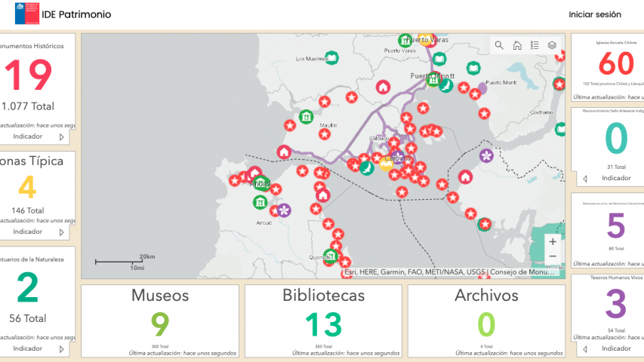Screen dimensions: 644x362
Task: Open the map search tool
Action: pyautogui.click(x=499, y=45)
